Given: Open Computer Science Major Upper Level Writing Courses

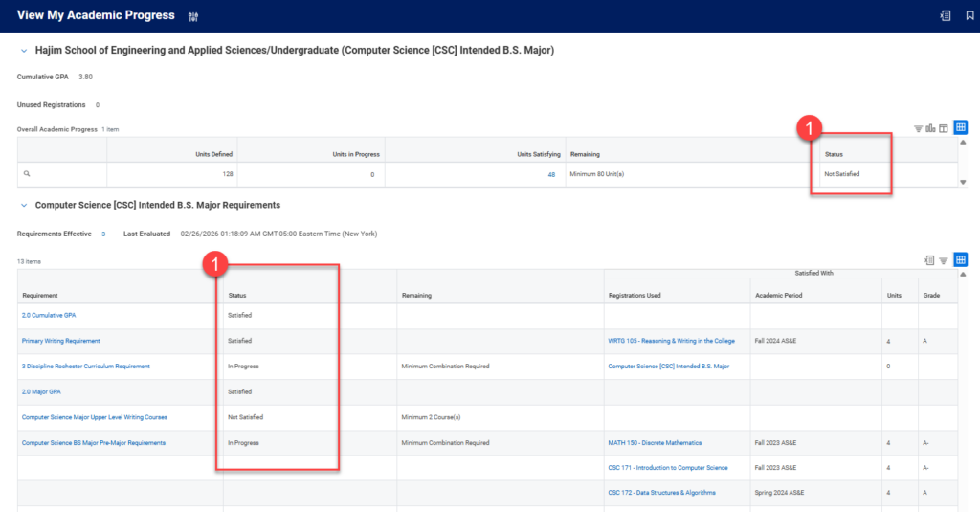Looking at the screenshot, I should pyautogui.click(x=95, y=417).
